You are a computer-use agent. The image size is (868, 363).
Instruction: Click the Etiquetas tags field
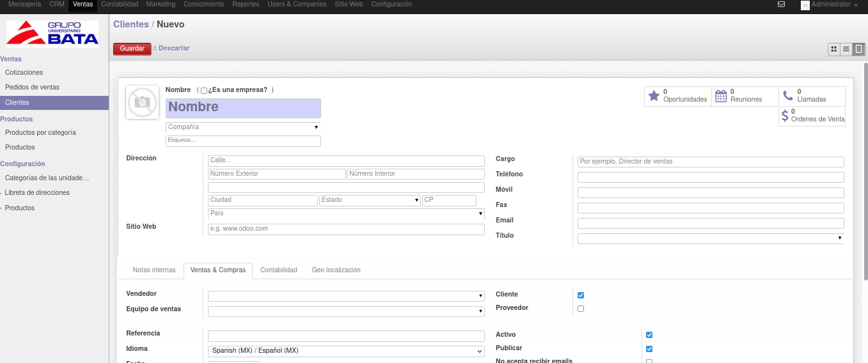pyautogui.click(x=243, y=141)
